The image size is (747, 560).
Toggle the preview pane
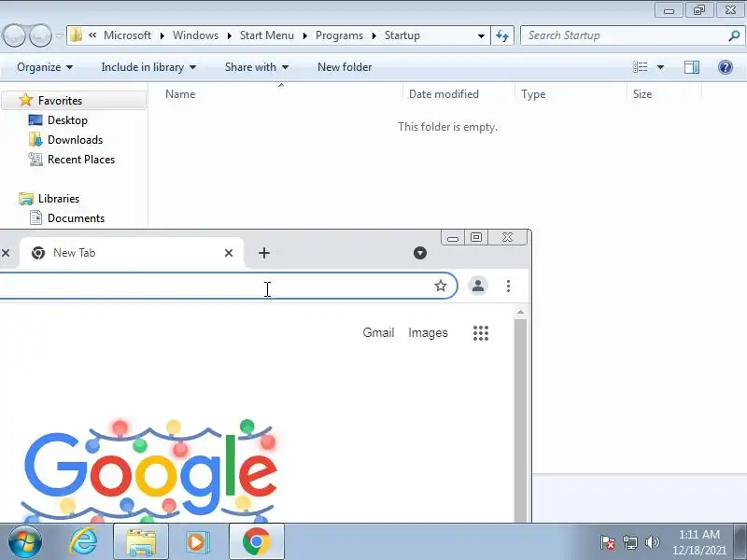pyautogui.click(x=692, y=67)
